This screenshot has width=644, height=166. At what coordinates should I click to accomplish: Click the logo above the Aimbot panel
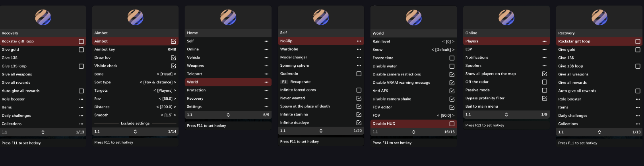pyautogui.click(x=135, y=17)
